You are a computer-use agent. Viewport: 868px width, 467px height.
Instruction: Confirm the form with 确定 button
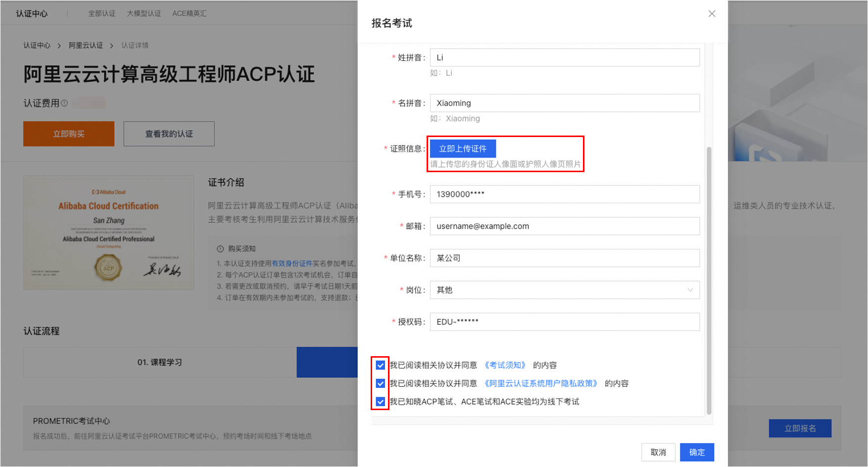697,452
